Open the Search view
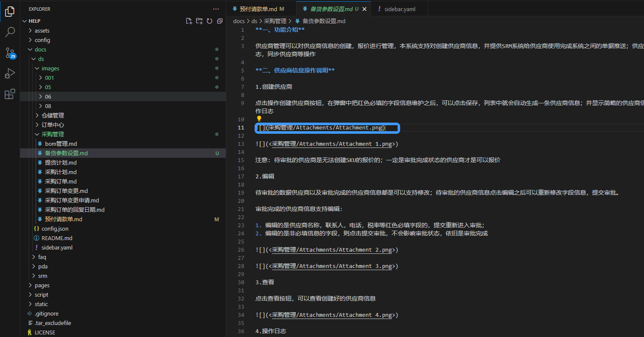The width and height of the screenshot is (644, 337). point(10,32)
